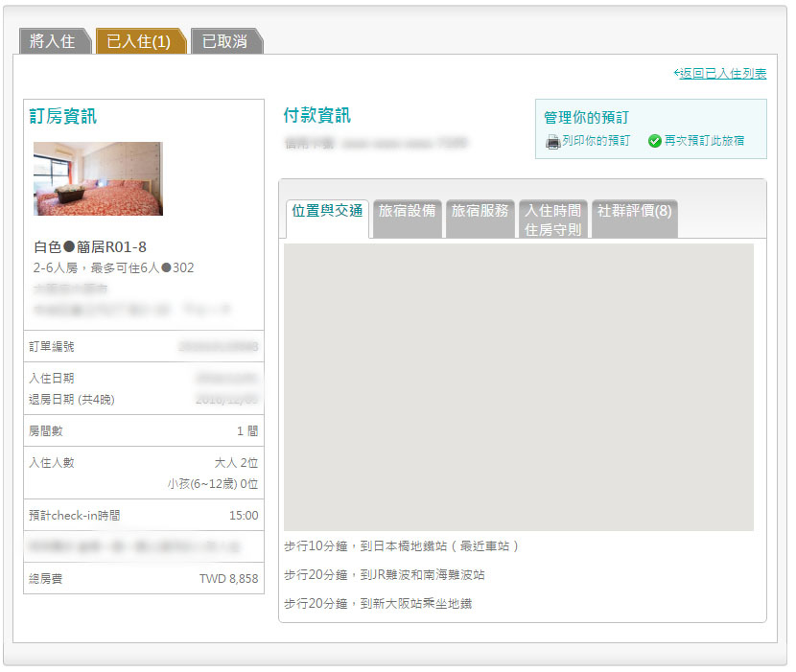This screenshot has height=672, width=796.
Task: Open the 已入住(1) tab
Action: (139, 41)
